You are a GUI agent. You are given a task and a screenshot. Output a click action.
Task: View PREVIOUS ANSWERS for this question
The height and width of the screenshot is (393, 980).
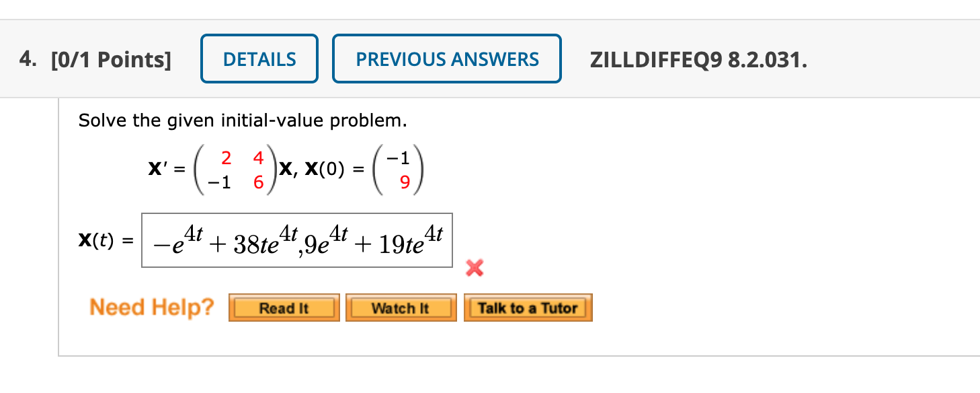(446, 59)
